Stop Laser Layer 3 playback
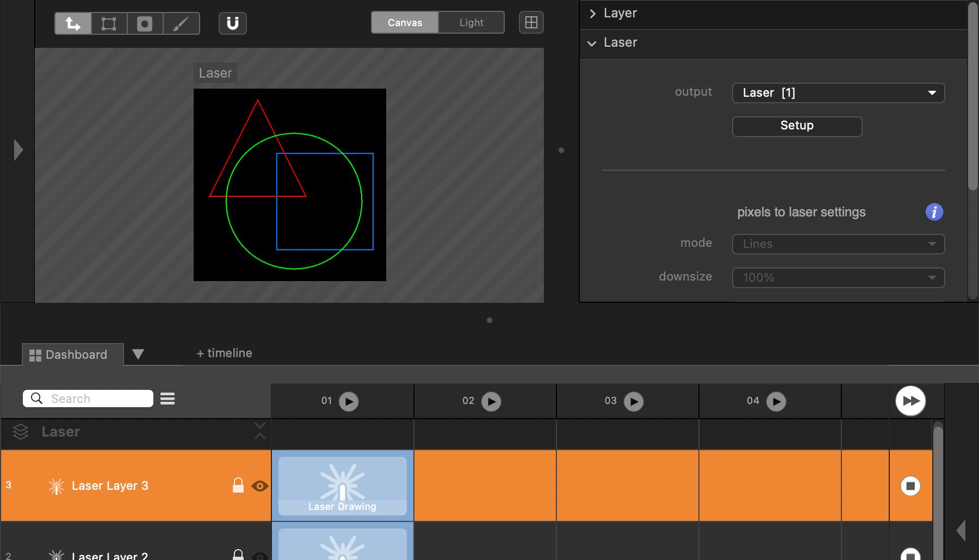The width and height of the screenshot is (979, 560). pos(910,486)
